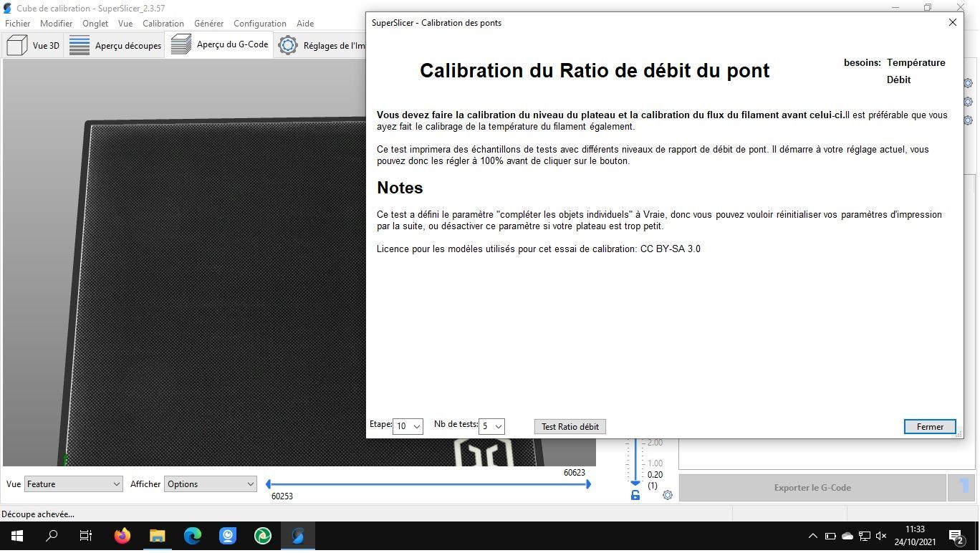Click the OneDrive cloud tray icon
Viewport: 980px width, 553px height.
tap(847, 536)
